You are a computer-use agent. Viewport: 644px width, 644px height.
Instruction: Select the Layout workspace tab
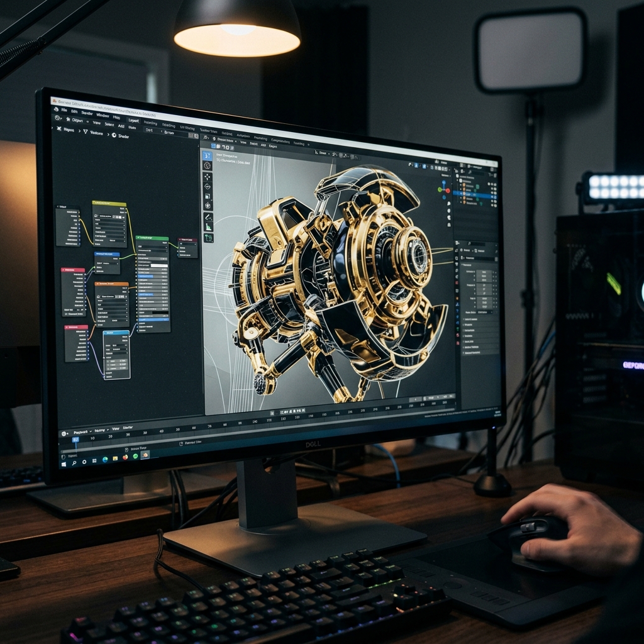pyautogui.click(x=133, y=120)
